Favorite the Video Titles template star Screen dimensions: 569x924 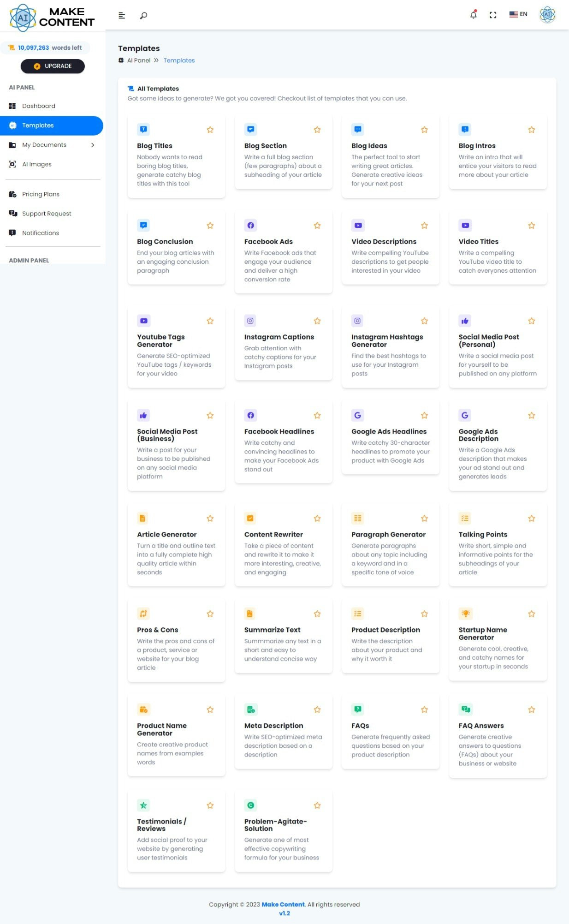[532, 226]
